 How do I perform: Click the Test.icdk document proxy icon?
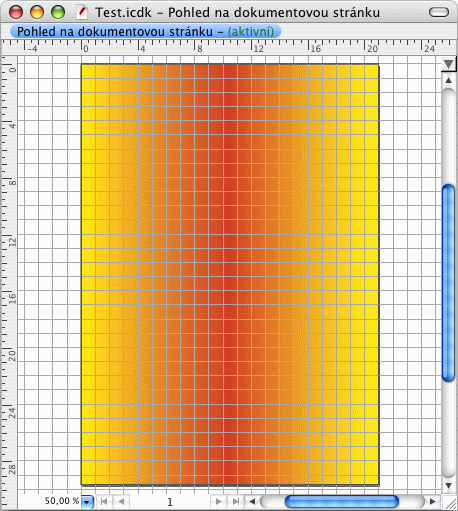pos(82,12)
